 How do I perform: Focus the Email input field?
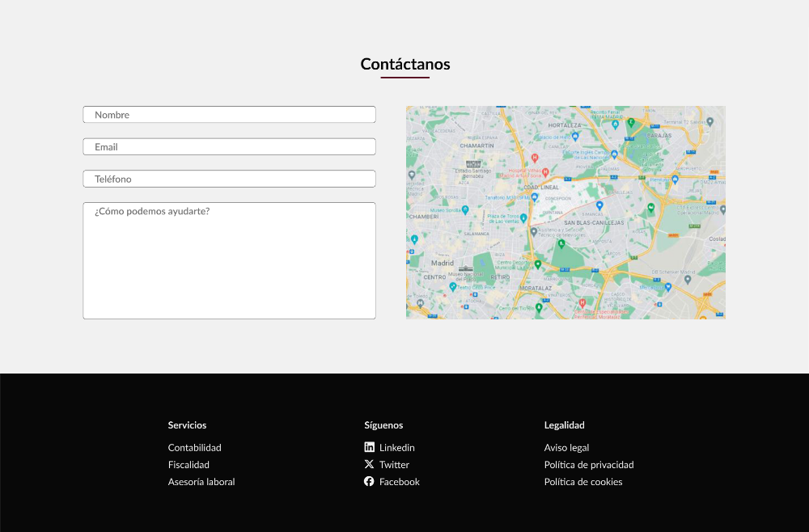[x=229, y=146]
